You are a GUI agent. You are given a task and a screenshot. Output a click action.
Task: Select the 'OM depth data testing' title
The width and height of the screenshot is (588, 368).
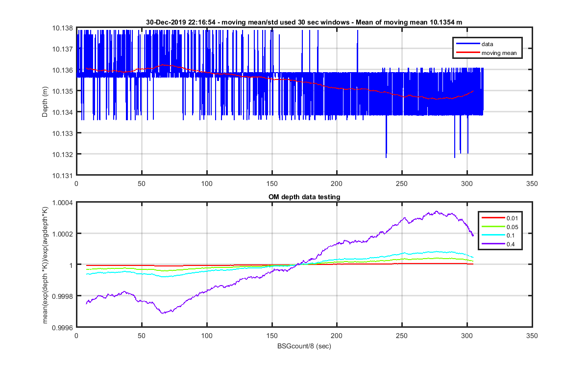coord(304,197)
